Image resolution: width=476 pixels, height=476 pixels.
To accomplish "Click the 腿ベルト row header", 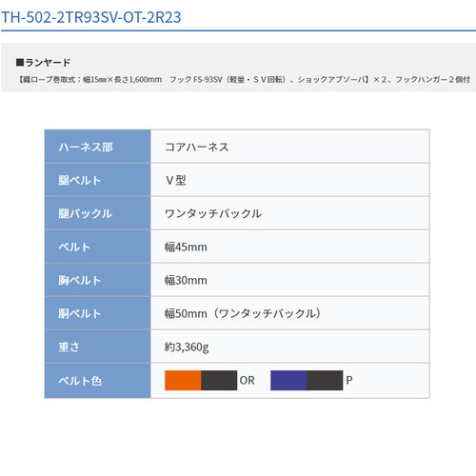I will [97, 180].
